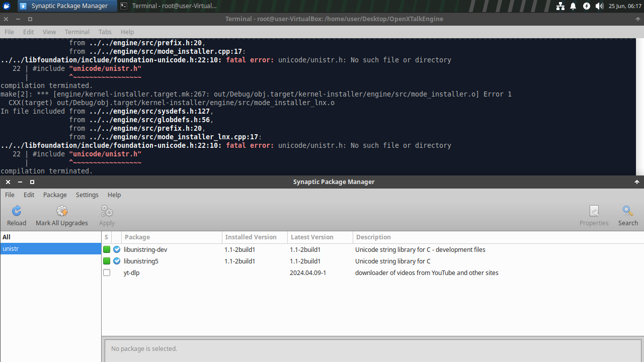Toggle status checkbox for libunistring5
This screenshot has height=362, width=644.
point(107,261)
